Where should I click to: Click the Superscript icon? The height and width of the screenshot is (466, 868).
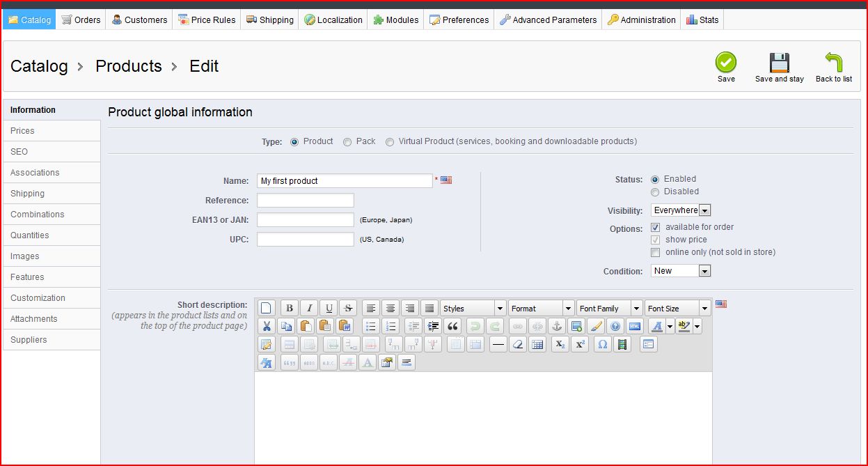tap(580, 344)
